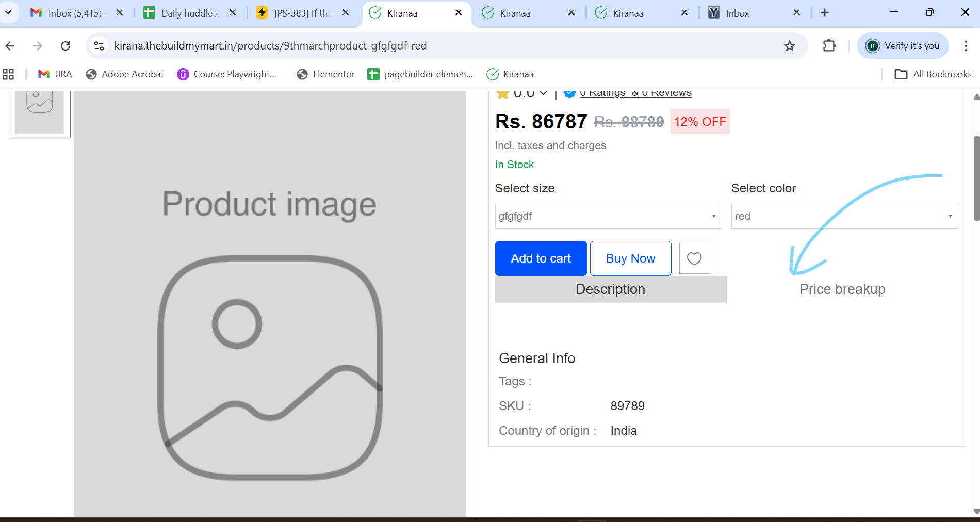Bookmark this page with the star icon
This screenshot has height=522, width=980.
click(790, 46)
